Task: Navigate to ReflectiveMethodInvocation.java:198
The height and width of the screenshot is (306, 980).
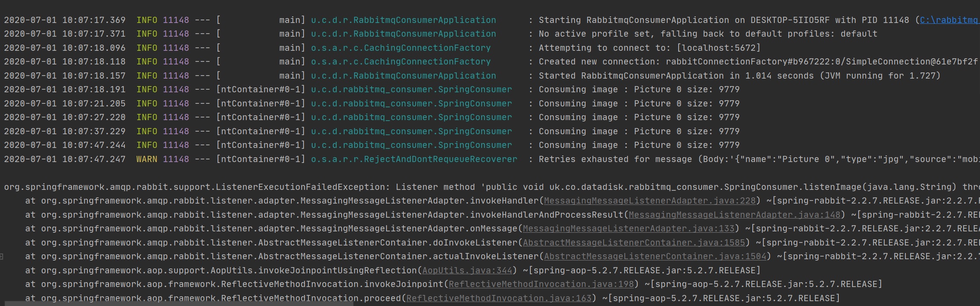Action: click(541, 284)
